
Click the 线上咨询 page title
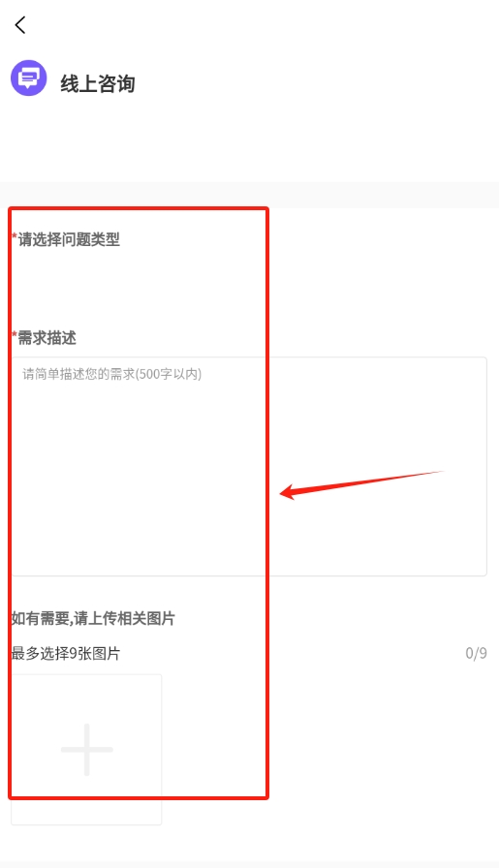[x=98, y=84]
